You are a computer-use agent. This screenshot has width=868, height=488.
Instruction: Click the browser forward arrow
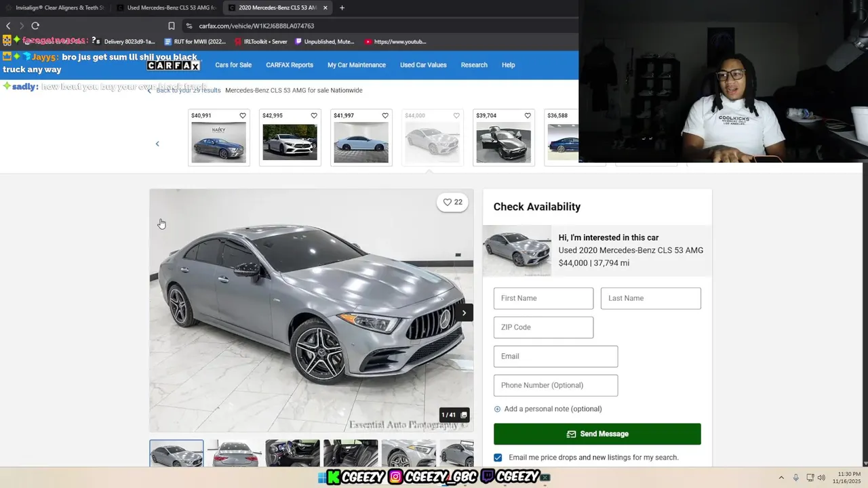pos(22,26)
